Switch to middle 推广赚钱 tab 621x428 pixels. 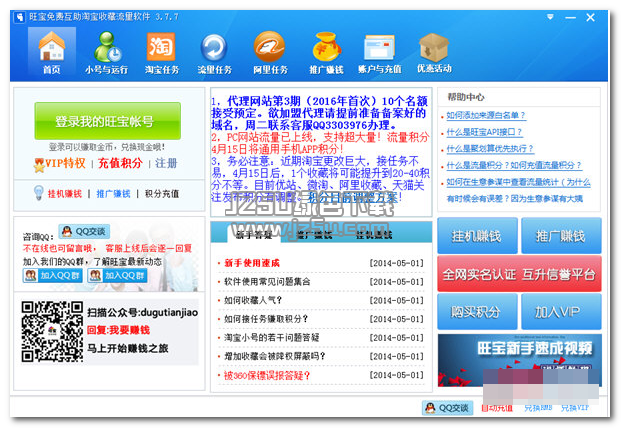(314, 235)
